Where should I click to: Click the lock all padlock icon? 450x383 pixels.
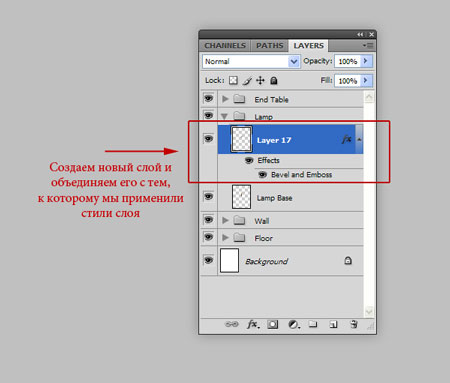click(x=274, y=81)
